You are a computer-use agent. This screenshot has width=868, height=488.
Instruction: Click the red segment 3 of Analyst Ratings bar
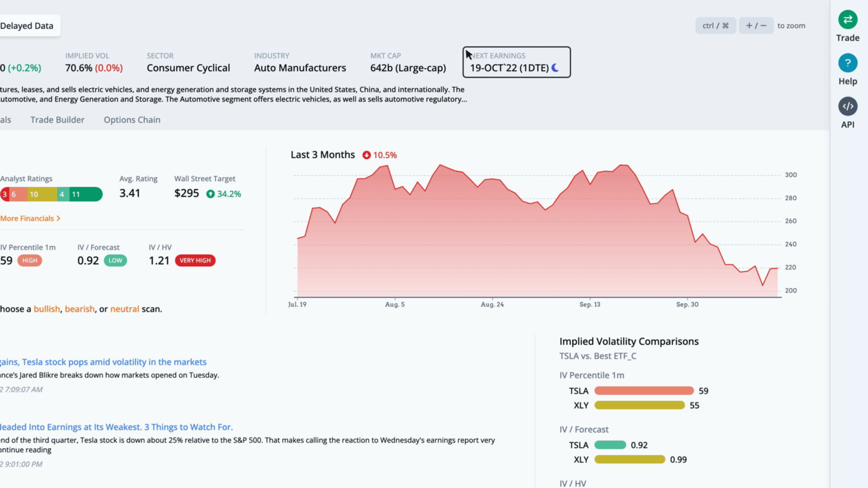[x=5, y=194]
